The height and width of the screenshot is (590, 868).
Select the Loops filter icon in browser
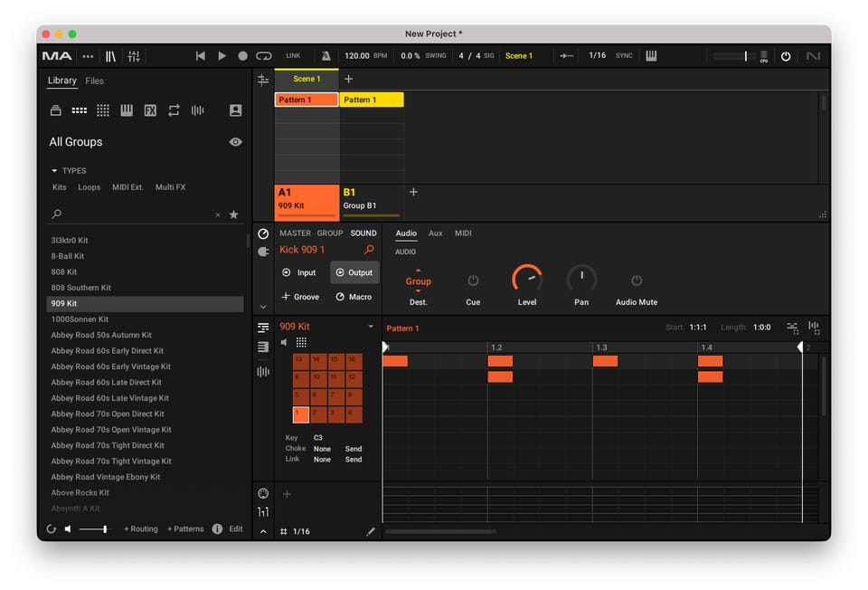pos(174,110)
